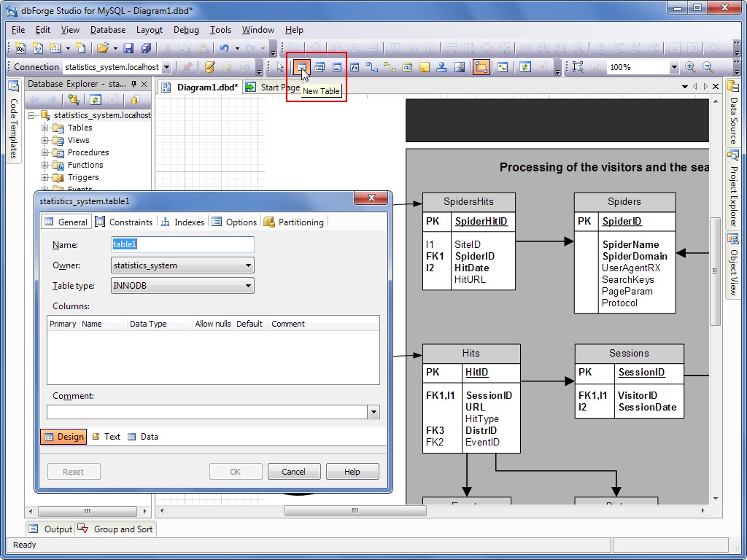The width and height of the screenshot is (747, 560).
Task: Click the New Container icon
Action: tap(407, 67)
